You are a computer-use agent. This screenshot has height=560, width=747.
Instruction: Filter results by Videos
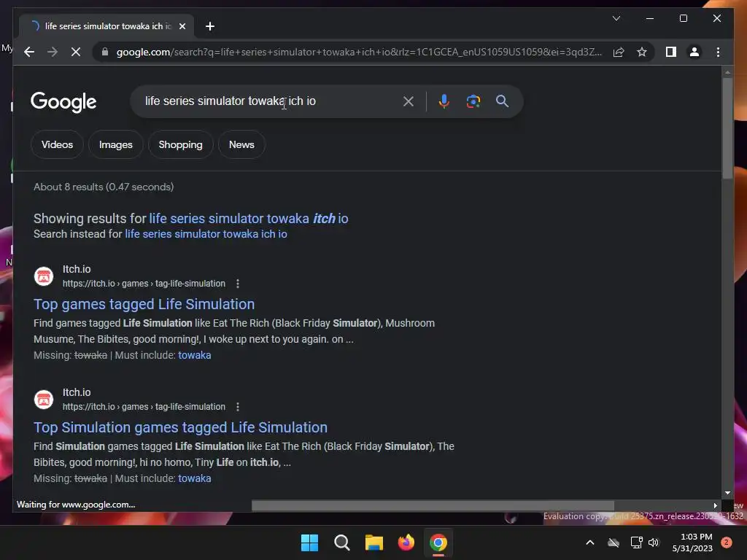57,145
